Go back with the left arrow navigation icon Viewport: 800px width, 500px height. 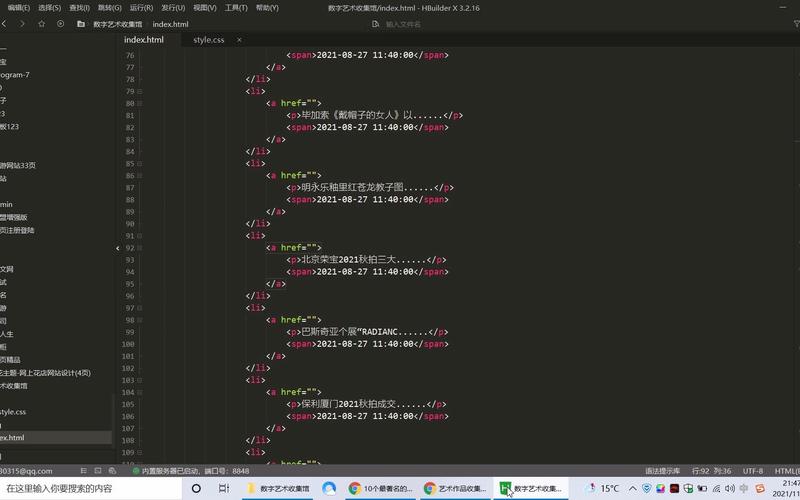[x=4, y=24]
